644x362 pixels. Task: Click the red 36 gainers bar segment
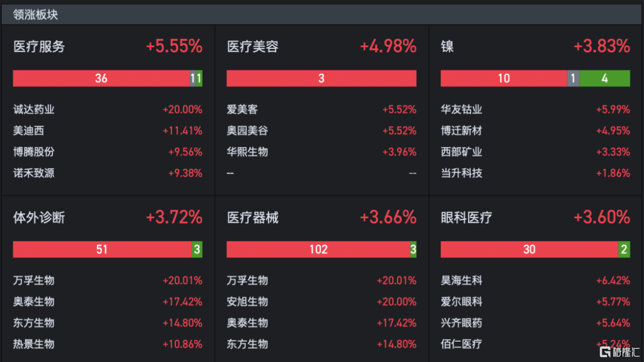click(x=101, y=78)
